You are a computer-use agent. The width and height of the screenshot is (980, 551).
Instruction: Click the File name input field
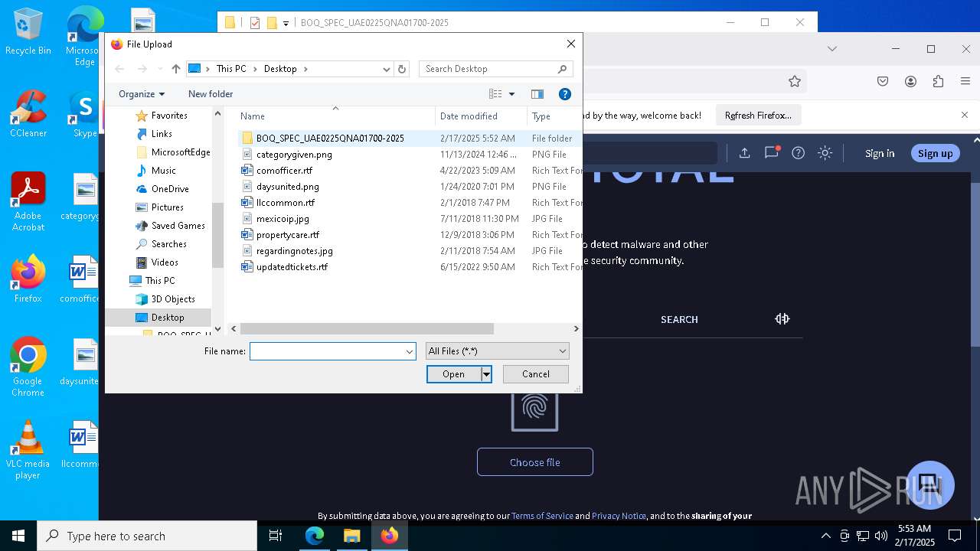[x=326, y=351]
